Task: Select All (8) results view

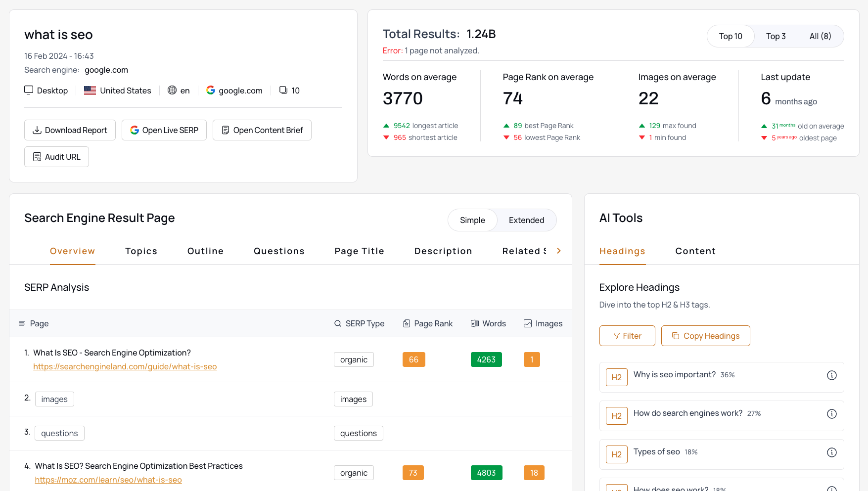Action: click(x=821, y=36)
